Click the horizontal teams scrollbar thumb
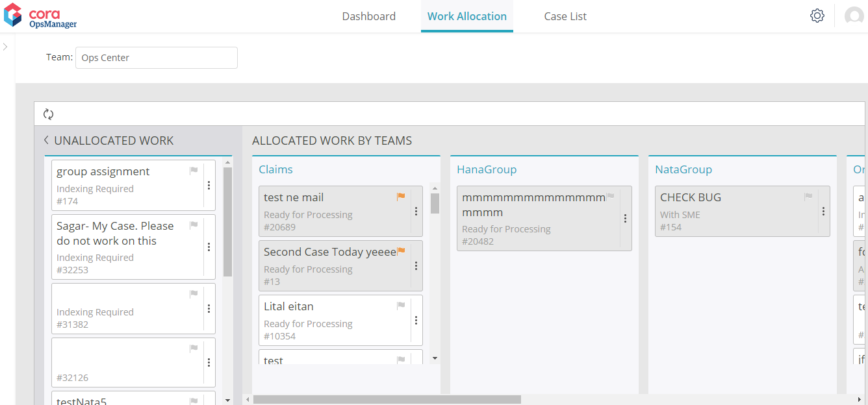 pos(387,400)
